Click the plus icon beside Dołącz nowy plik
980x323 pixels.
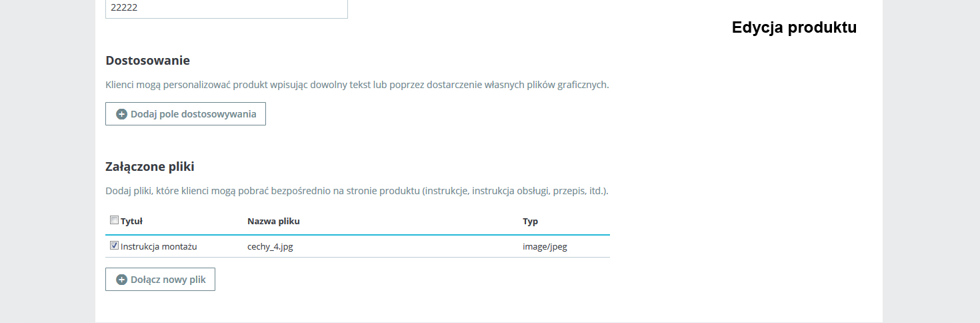tap(121, 280)
